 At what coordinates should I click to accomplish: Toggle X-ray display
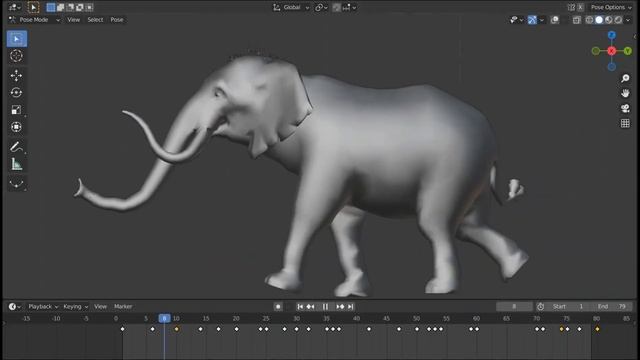[x=576, y=20]
